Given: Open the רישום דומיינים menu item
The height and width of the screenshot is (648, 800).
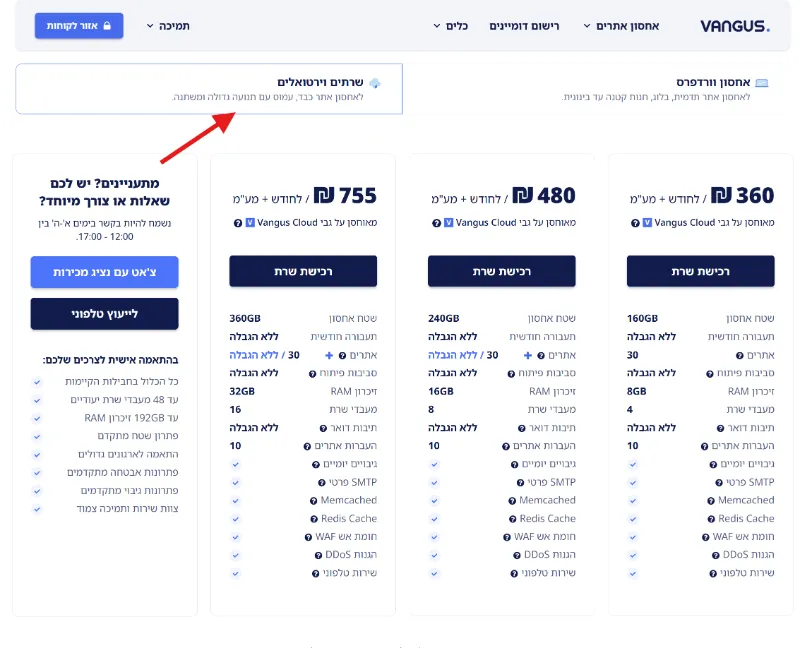Looking at the screenshot, I should pyautogui.click(x=524, y=26).
